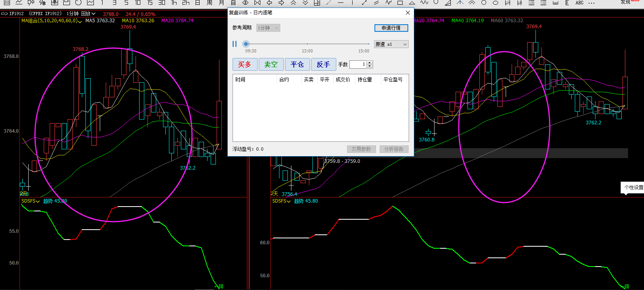The height and width of the screenshot is (290, 644).
Task: Click the 申请行情 button
Action: pos(391,28)
